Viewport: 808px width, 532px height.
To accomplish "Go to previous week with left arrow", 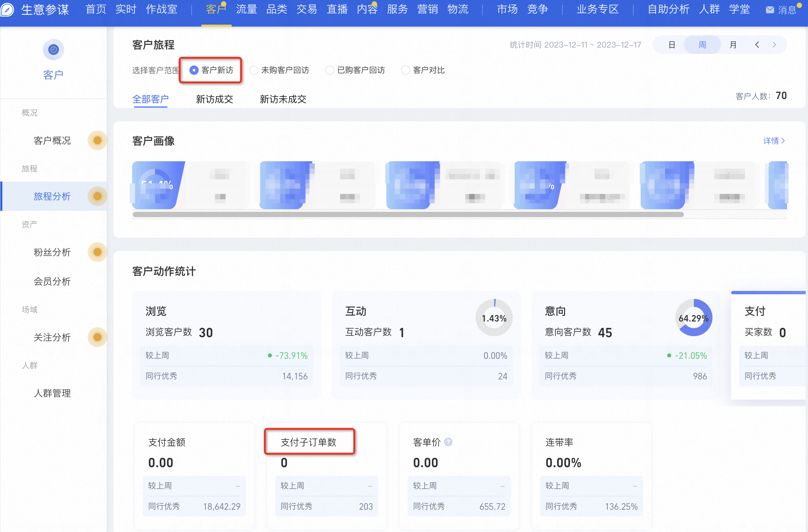I will point(757,45).
